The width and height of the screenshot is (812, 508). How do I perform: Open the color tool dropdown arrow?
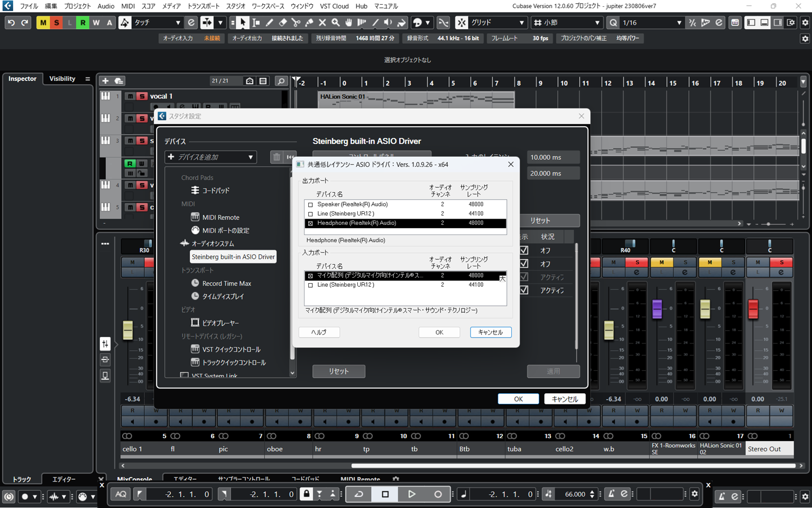click(428, 23)
